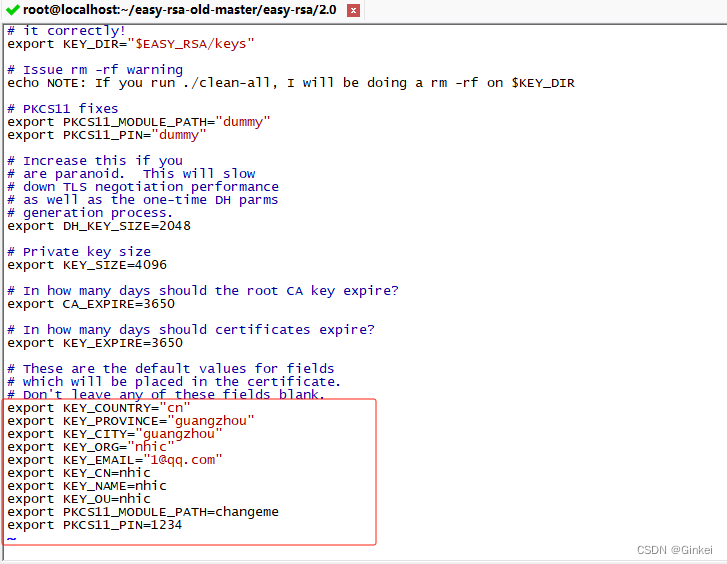Image resolution: width=727 pixels, height=564 pixels.
Task: Click comment "# down TLS negotiation performance"
Action: (x=143, y=186)
